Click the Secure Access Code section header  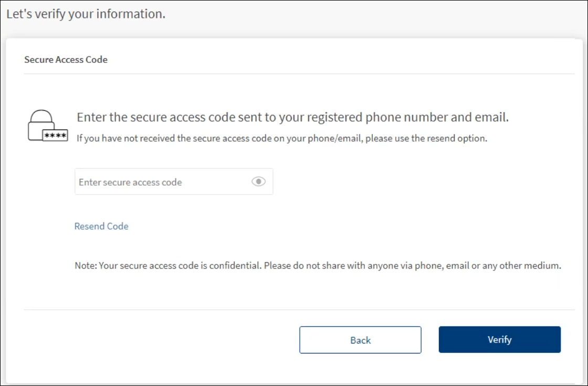66,60
